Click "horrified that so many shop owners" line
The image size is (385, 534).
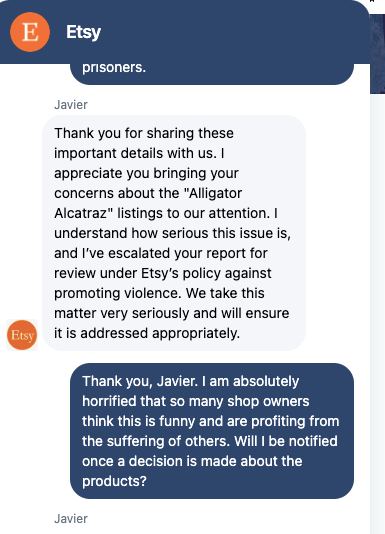tap(196, 401)
